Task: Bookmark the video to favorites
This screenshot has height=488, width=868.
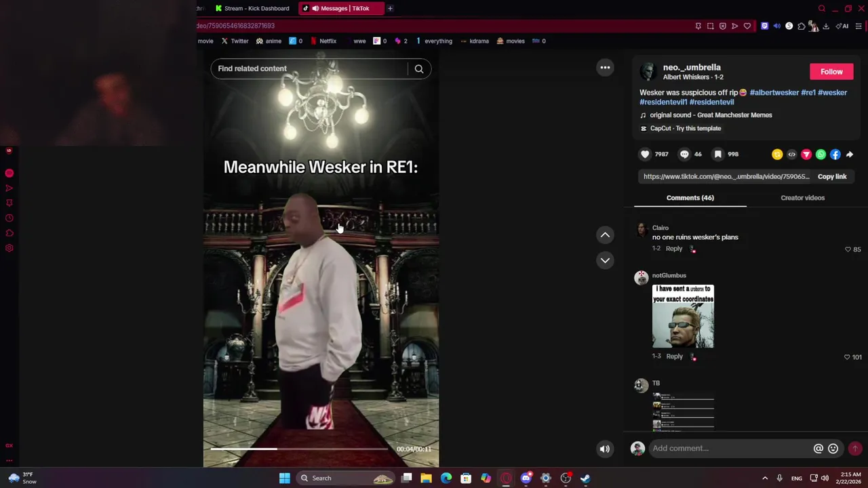Action: pyautogui.click(x=717, y=155)
